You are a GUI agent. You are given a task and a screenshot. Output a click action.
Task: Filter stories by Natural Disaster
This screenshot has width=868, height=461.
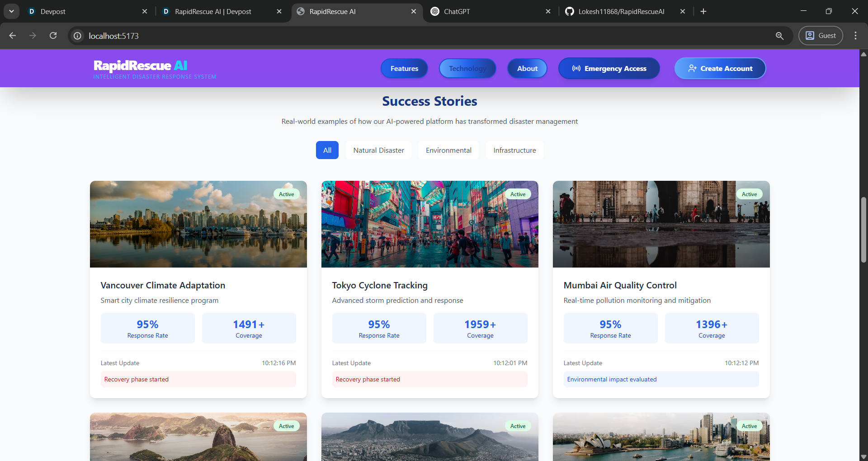click(x=379, y=150)
